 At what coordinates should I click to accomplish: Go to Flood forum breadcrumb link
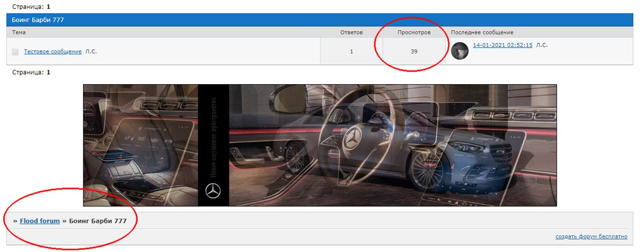click(40, 221)
